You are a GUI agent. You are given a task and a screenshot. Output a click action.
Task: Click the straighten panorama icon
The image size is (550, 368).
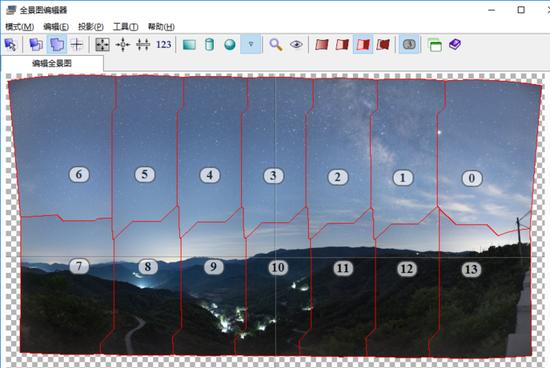coord(143,45)
